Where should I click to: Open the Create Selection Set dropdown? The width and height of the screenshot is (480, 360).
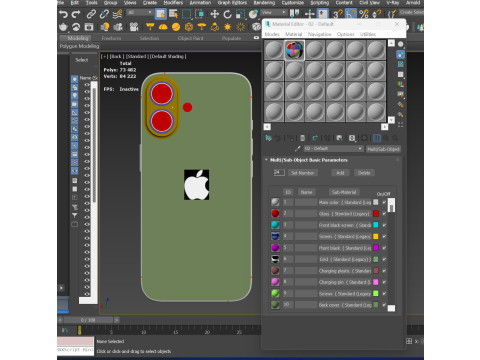pos(411,12)
